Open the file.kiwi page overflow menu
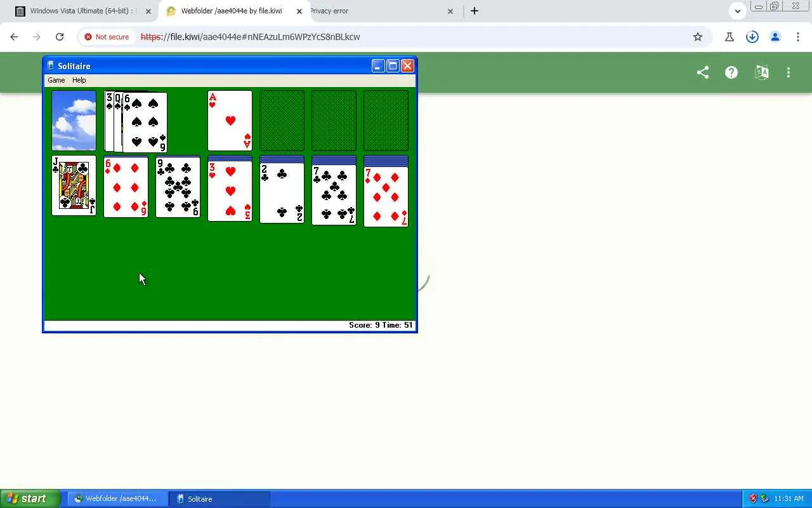 click(789, 72)
